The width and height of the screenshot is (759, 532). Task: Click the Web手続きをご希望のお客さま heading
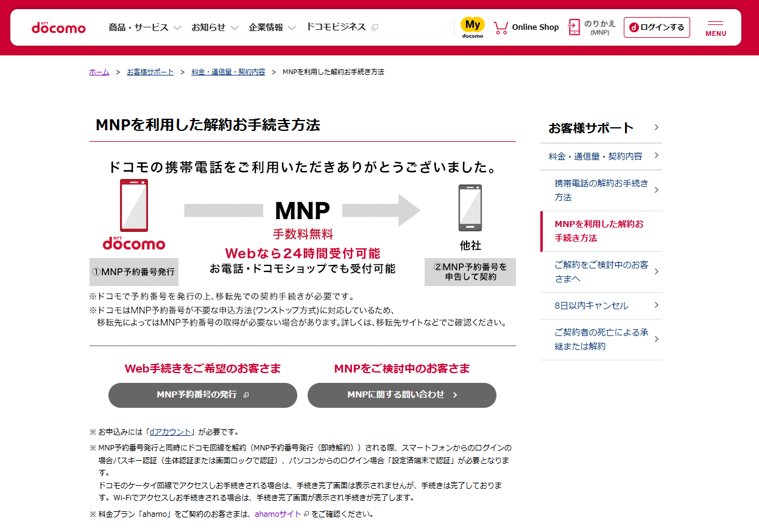point(203,368)
